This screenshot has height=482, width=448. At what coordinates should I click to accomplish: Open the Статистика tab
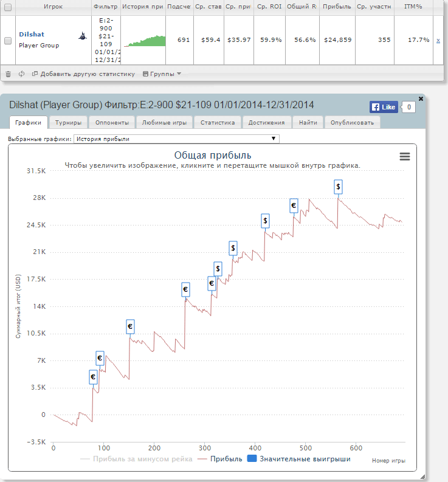[x=218, y=122]
